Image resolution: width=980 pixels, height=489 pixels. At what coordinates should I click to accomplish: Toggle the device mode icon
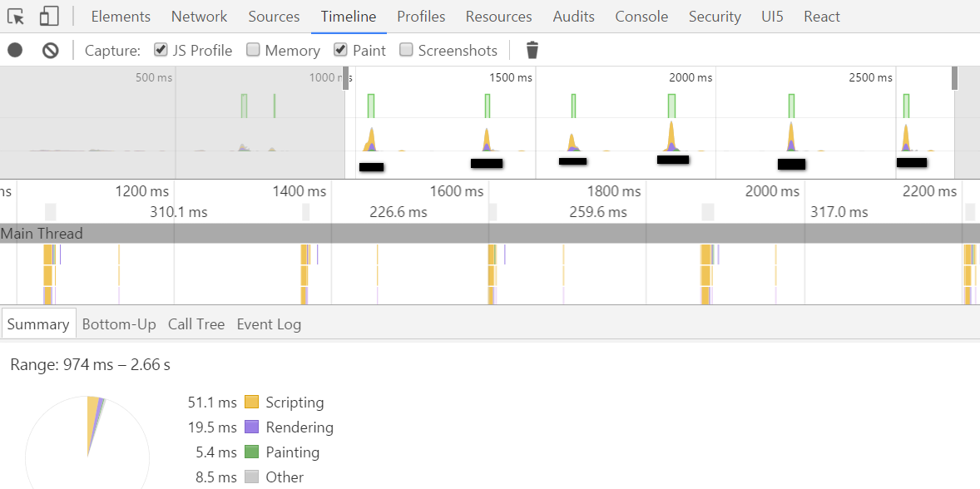[49, 17]
